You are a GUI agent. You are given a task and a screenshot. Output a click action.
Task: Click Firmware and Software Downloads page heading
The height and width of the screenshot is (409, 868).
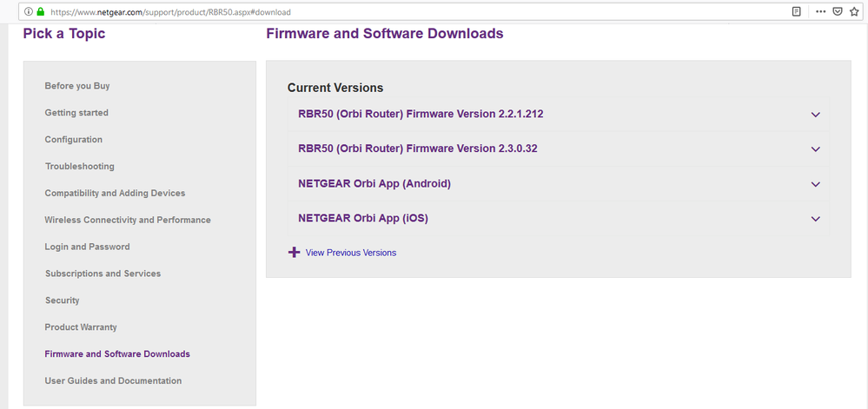[385, 34]
